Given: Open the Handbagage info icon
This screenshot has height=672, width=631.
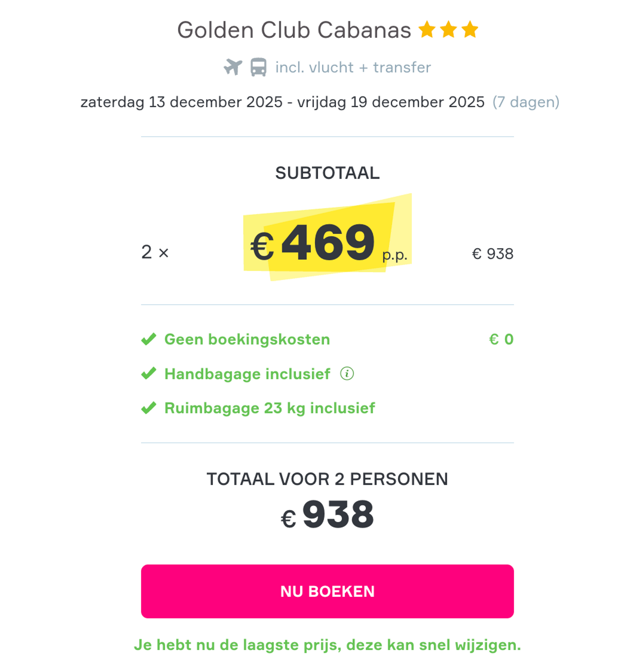Looking at the screenshot, I should tap(347, 374).
